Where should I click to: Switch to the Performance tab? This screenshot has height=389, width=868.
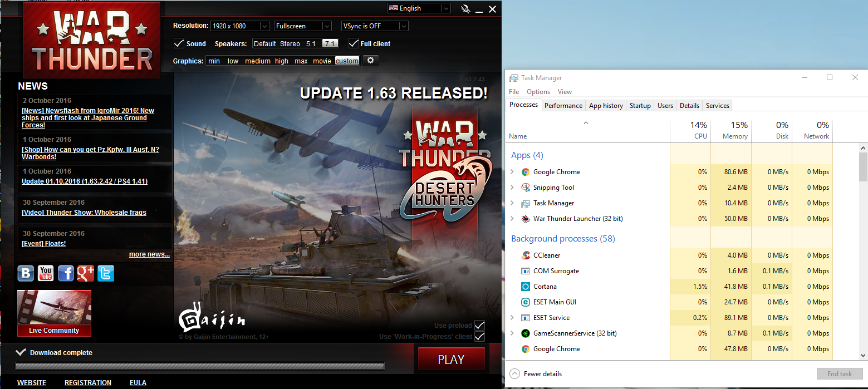[563, 106]
